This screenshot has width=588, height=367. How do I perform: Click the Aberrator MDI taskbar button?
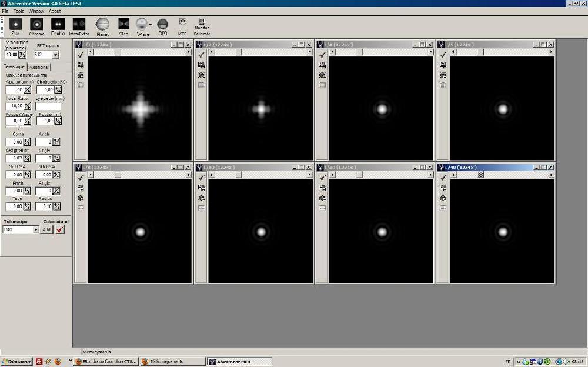[x=239, y=362]
